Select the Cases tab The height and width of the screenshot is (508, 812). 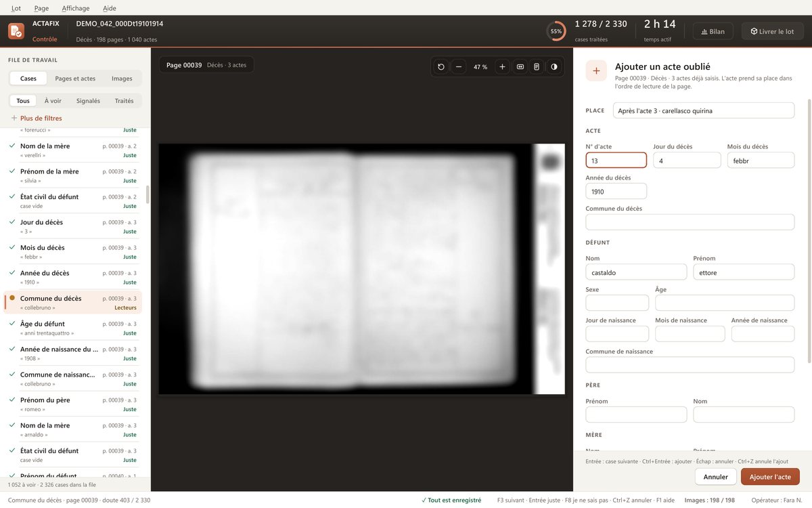pyautogui.click(x=28, y=79)
